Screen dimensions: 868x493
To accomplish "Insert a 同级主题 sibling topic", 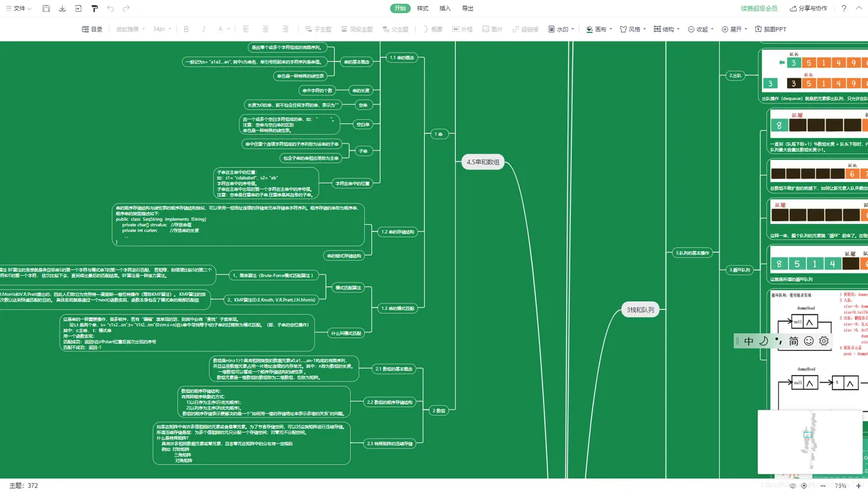I will coord(357,29).
